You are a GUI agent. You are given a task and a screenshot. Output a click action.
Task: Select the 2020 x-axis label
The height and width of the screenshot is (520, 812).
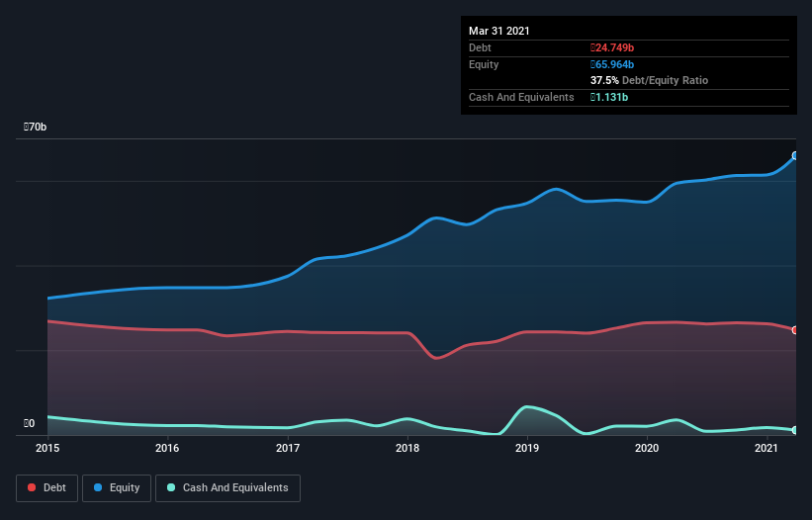[647, 448]
